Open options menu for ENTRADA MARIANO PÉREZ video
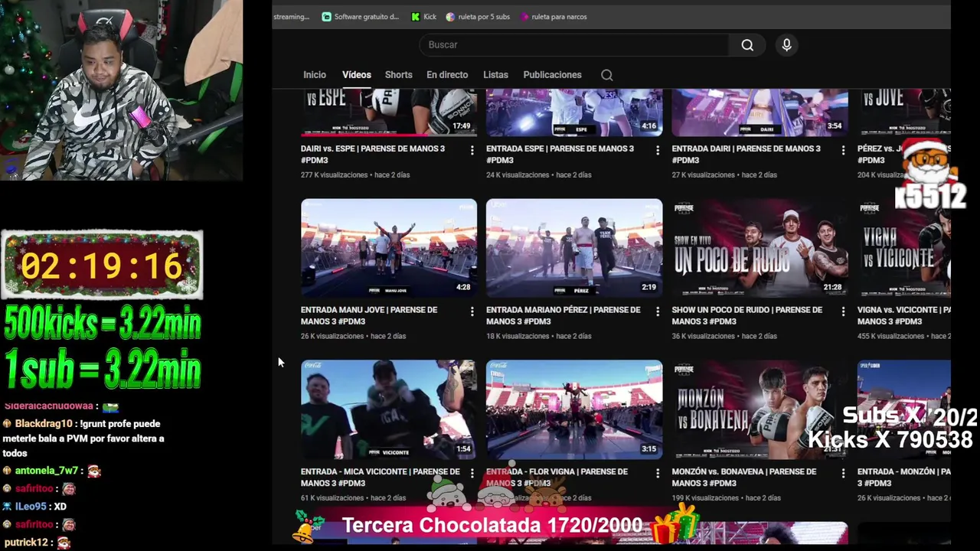Image resolution: width=980 pixels, height=551 pixels. tap(657, 311)
